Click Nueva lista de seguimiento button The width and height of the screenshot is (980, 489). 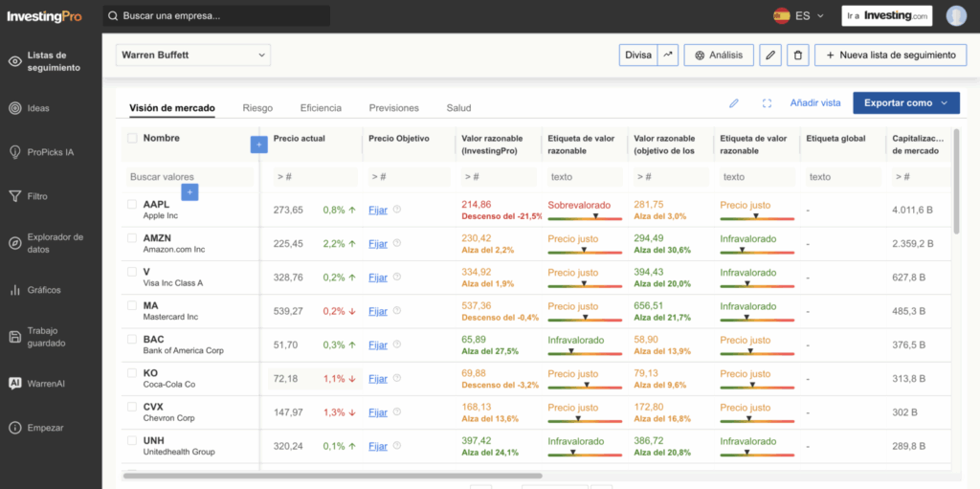point(890,56)
